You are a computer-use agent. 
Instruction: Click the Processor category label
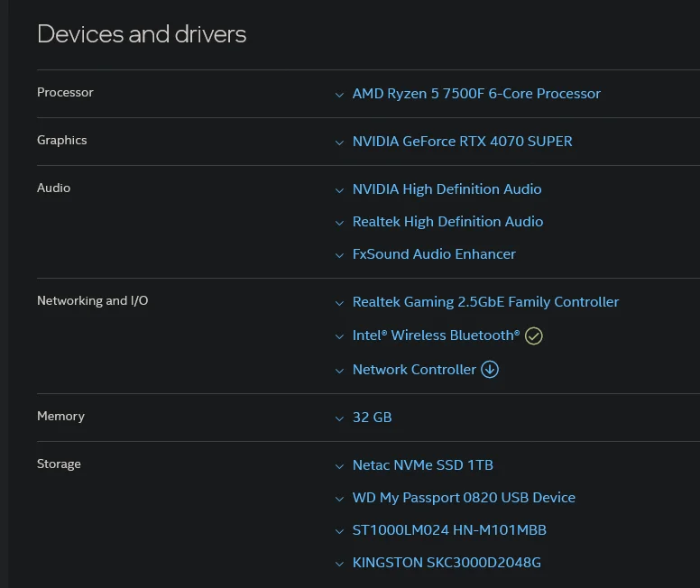(x=65, y=92)
